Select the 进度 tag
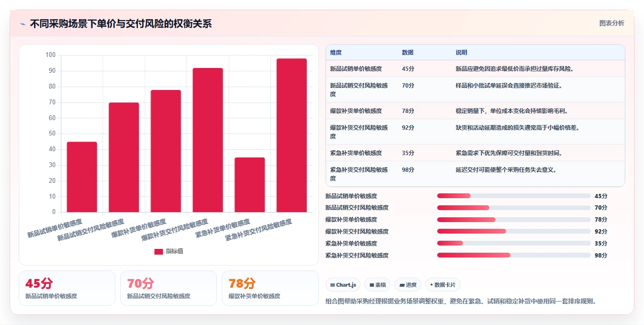 coord(408,285)
